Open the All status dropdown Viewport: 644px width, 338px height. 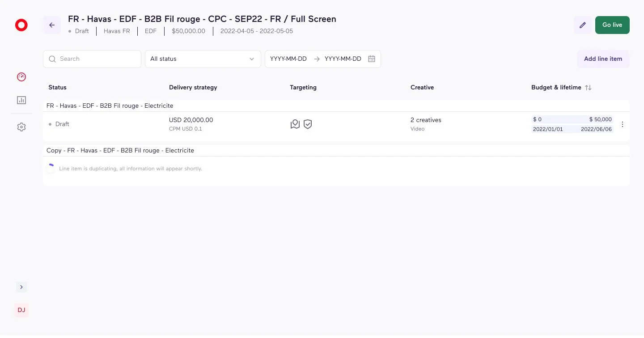tap(203, 59)
